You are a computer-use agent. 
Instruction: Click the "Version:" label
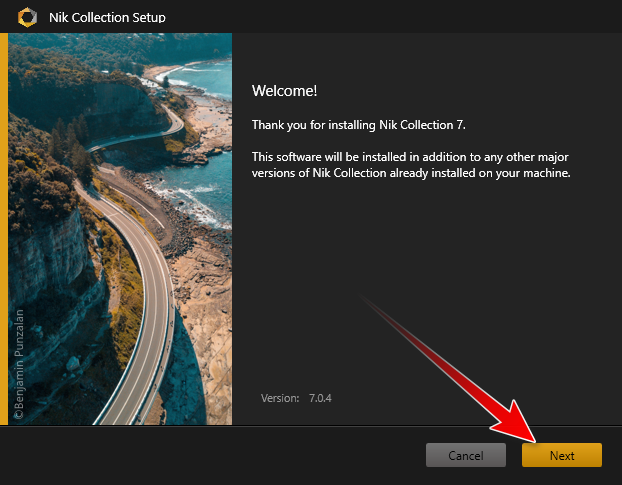280,398
